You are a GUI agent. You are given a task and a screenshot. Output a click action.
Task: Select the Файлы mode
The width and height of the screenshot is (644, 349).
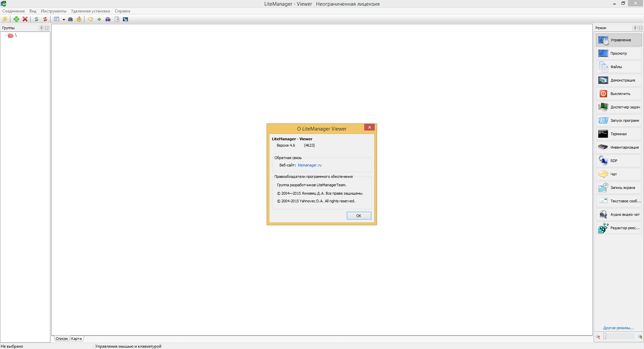click(x=619, y=67)
